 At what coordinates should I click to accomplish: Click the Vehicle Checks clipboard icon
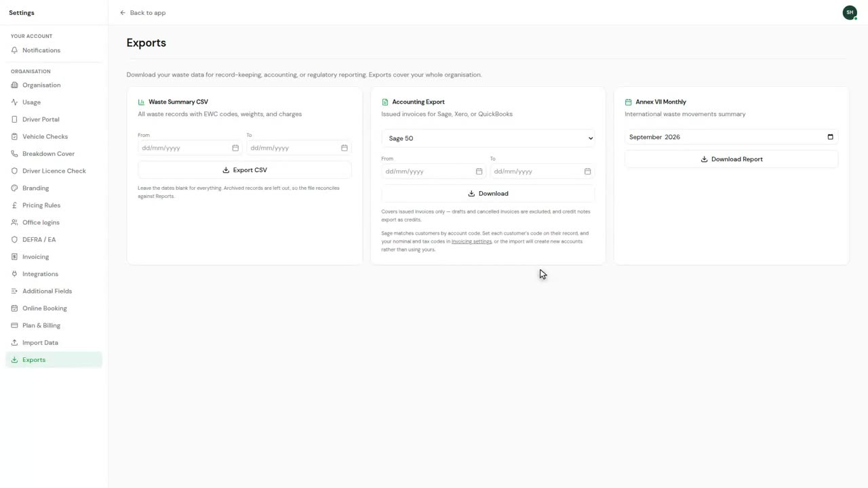(14, 137)
